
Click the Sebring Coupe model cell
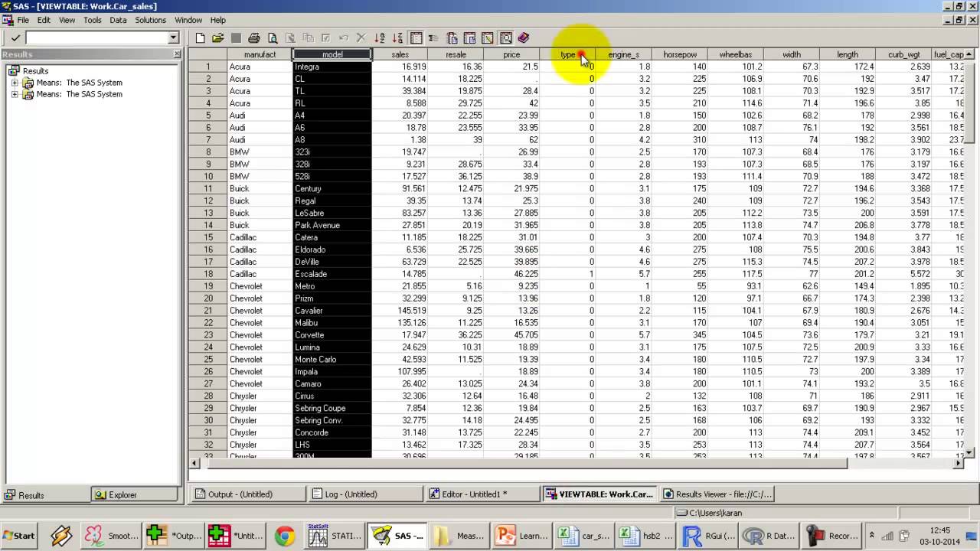pos(332,409)
